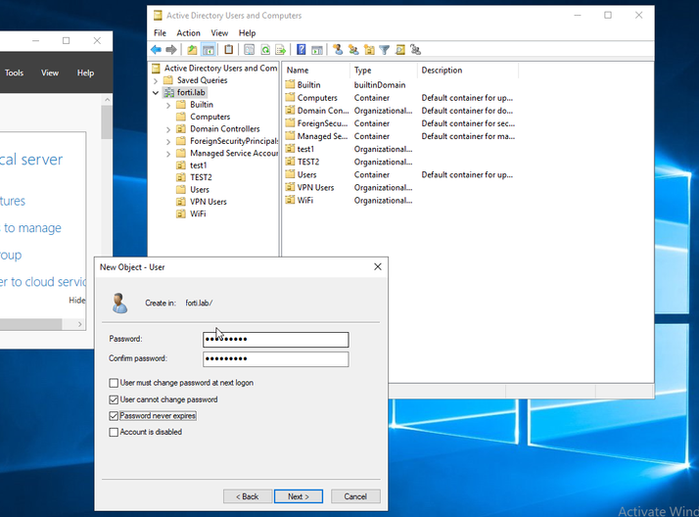Open Help via blue question mark icon
This screenshot has height=517, width=699.
[300, 49]
